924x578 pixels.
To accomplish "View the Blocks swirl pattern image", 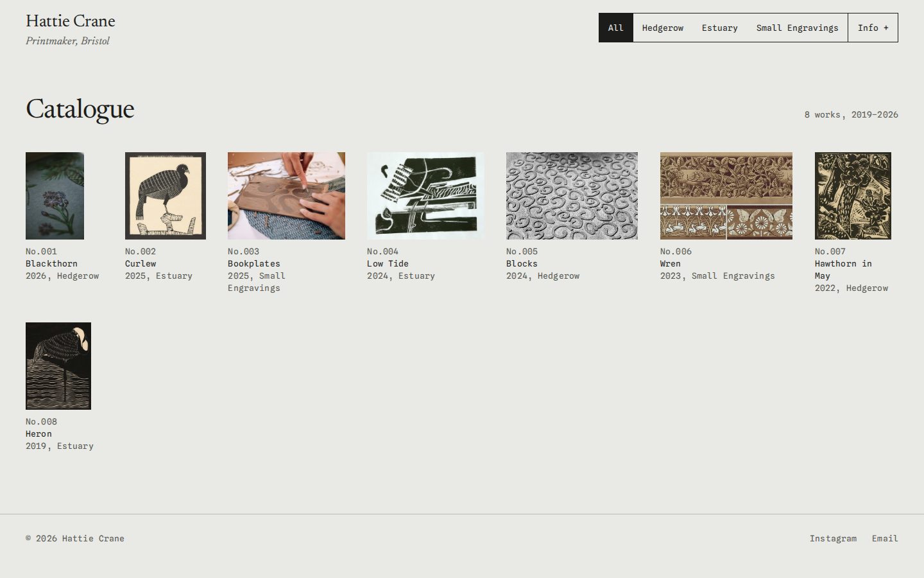I will point(572,196).
